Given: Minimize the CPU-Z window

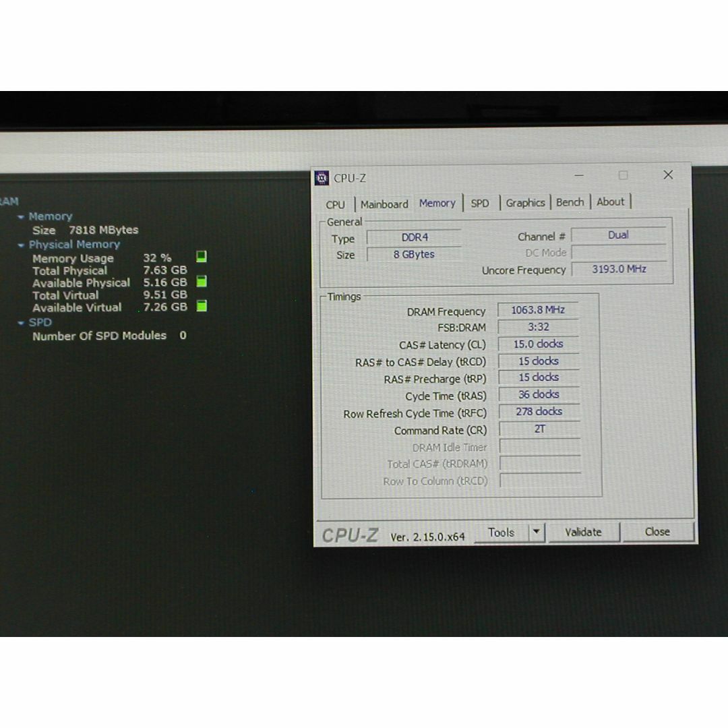Looking at the screenshot, I should pyautogui.click(x=579, y=175).
